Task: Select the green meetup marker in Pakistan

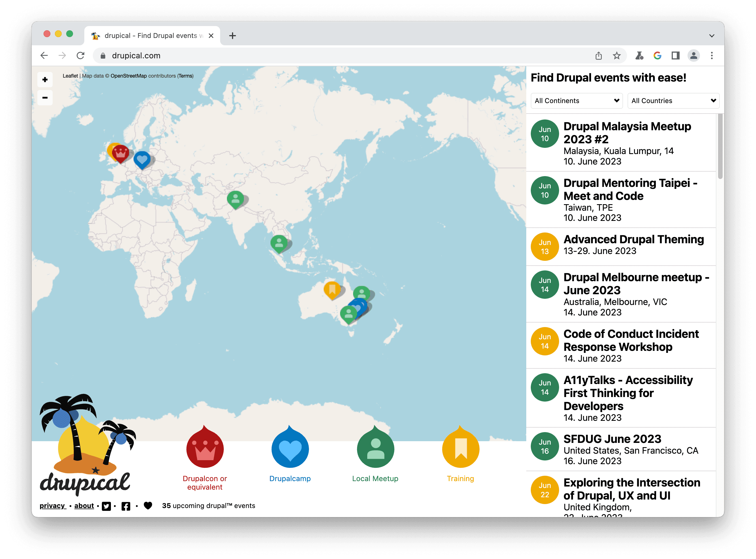Action: (235, 200)
